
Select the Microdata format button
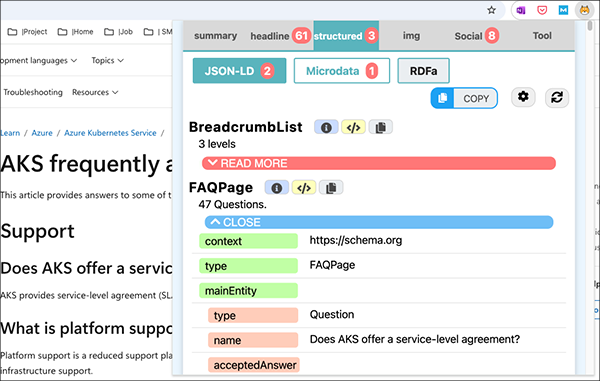coord(342,71)
